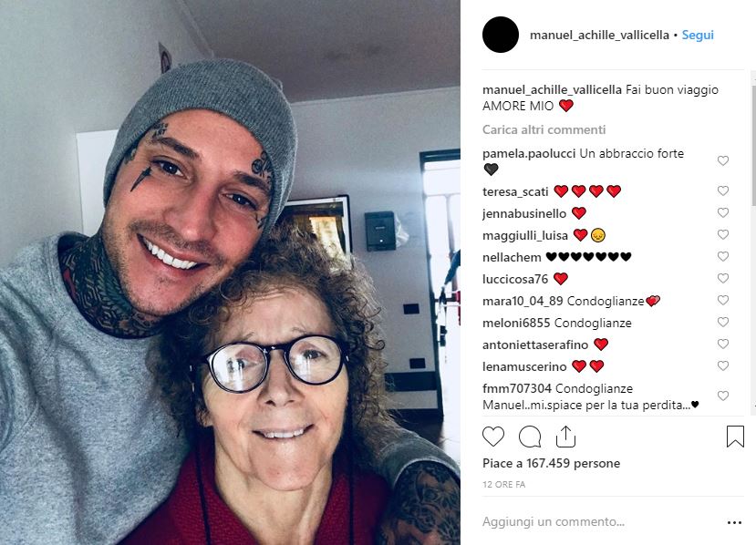This screenshot has height=545, width=756.
Task: Open the 12 ORE FA timestamp link
Action: pos(503,484)
